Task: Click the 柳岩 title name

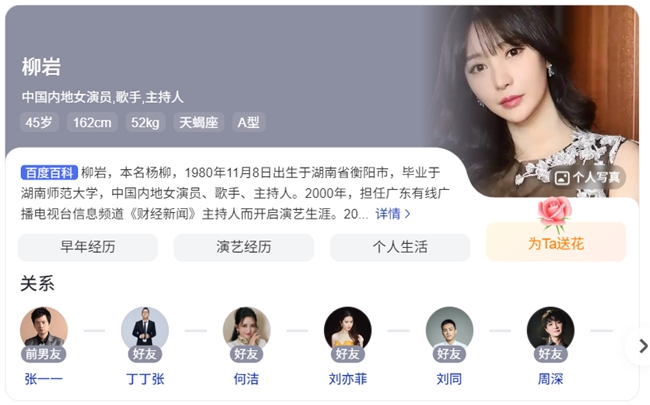Action: pyautogui.click(x=41, y=67)
